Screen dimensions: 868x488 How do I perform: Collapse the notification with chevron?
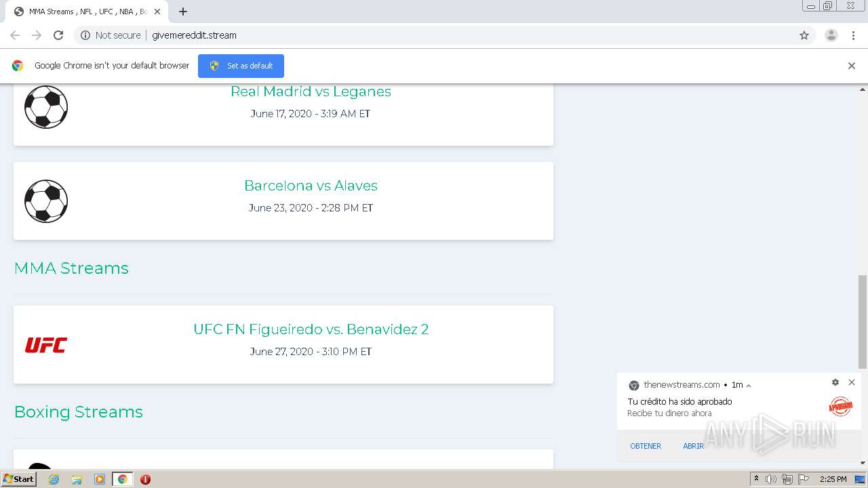(x=749, y=386)
